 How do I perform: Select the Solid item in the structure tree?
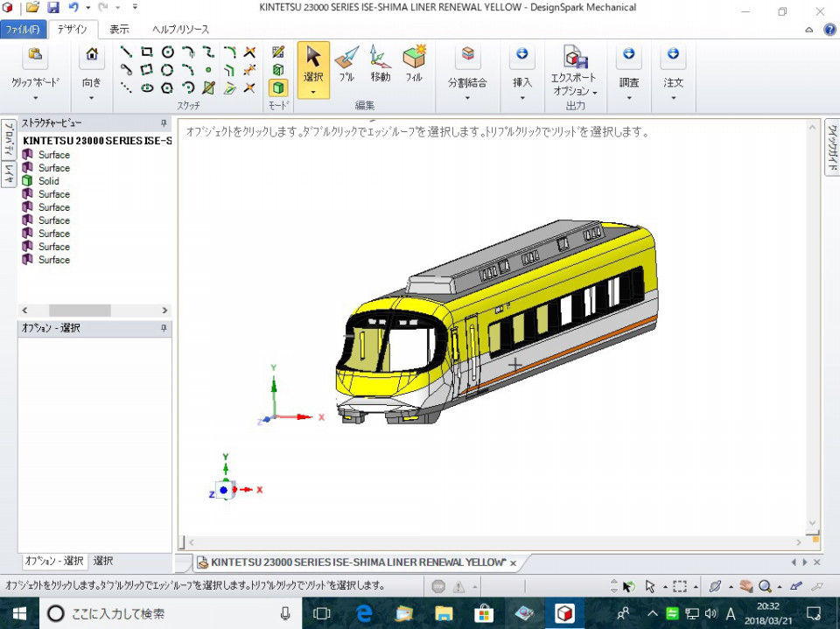click(x=49, y=181)
